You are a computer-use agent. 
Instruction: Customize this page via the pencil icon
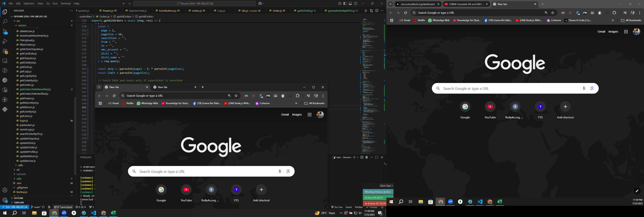pos(637,191)
